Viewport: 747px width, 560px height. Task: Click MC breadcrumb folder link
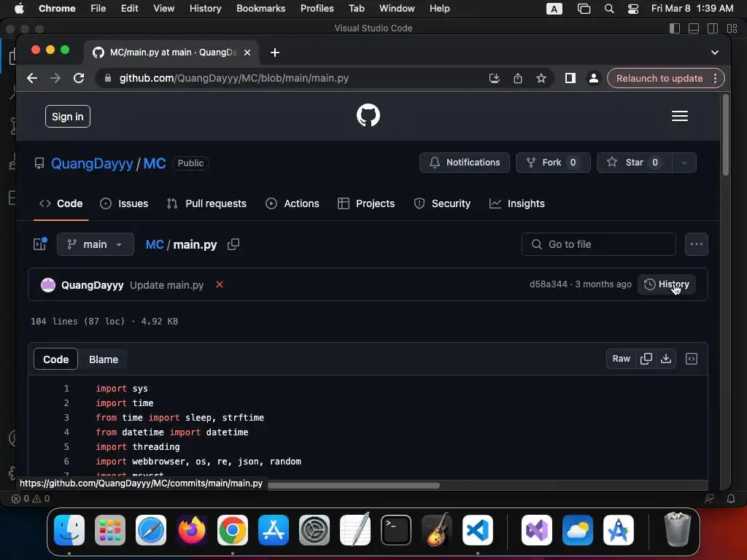tap(155, 244)
